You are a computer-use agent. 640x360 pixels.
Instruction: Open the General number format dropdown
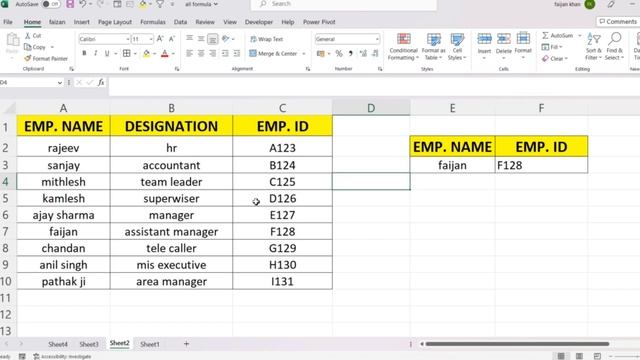click(x=377, y=39)
